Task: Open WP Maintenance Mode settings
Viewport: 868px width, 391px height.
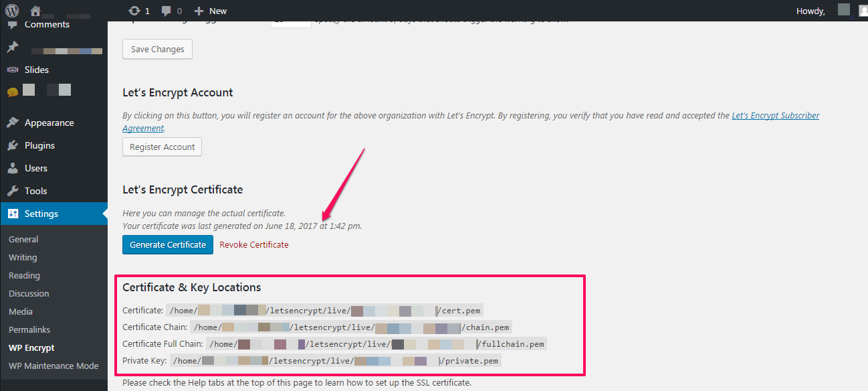Action: coord(53,366)
